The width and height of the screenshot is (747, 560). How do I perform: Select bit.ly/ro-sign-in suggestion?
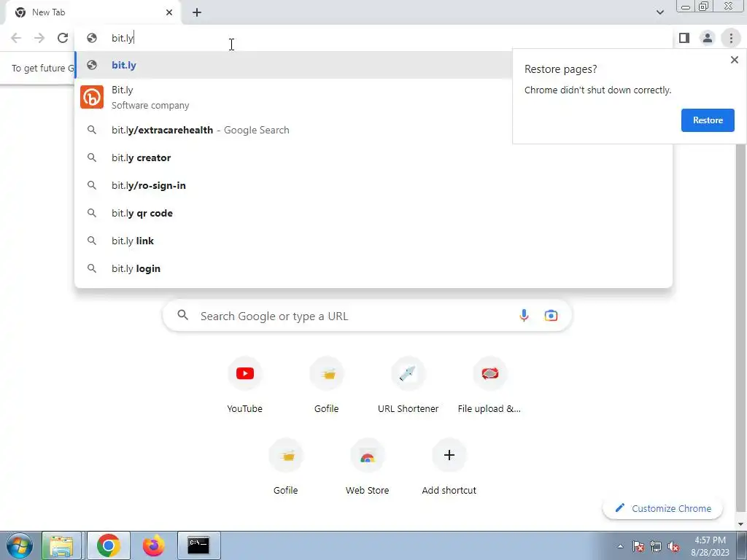point(373,185)
